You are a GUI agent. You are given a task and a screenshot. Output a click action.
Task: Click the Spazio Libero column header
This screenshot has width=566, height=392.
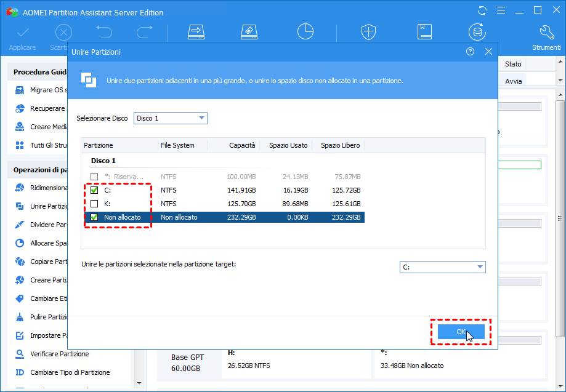click(x=338, y=145)
